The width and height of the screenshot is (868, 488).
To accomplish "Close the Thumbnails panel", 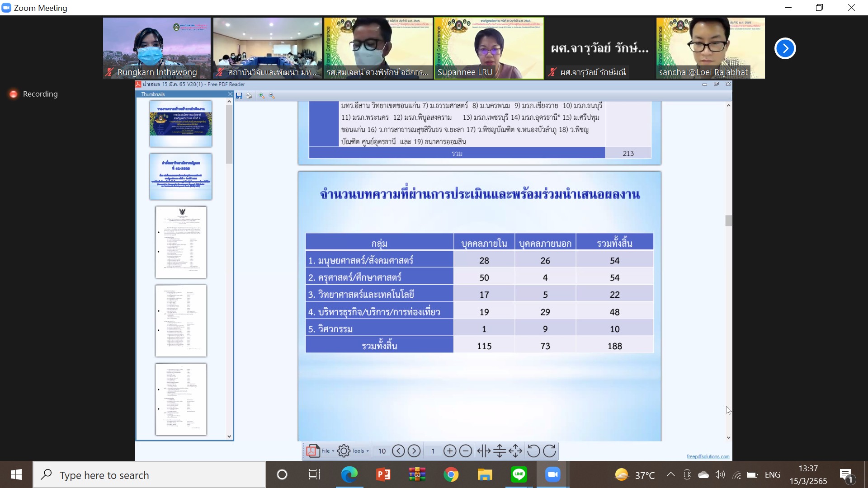I will 230,94.
